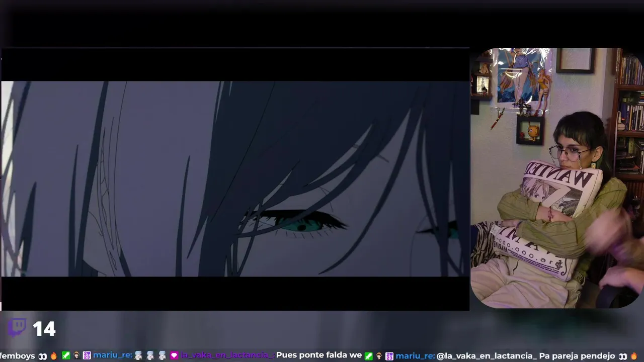Click chat message 'Pues ponte falda we'
Screen dimensions: 644x362
tap(319, 355)
